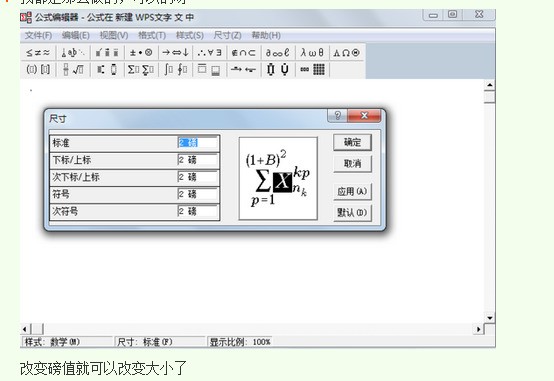Click the 显示比例: 100% status bar entry
Image resolution: width=554 pixels, height=381 pixels.
tap(240, 342)
